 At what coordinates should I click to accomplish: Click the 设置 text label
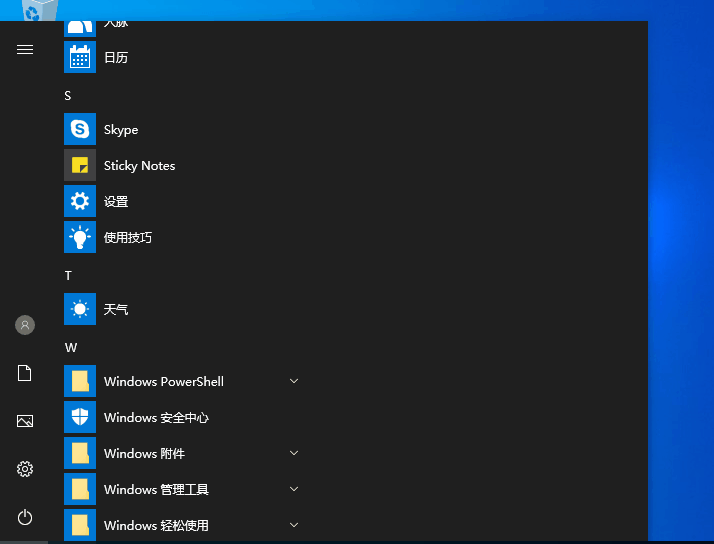(x=116, y=201)
